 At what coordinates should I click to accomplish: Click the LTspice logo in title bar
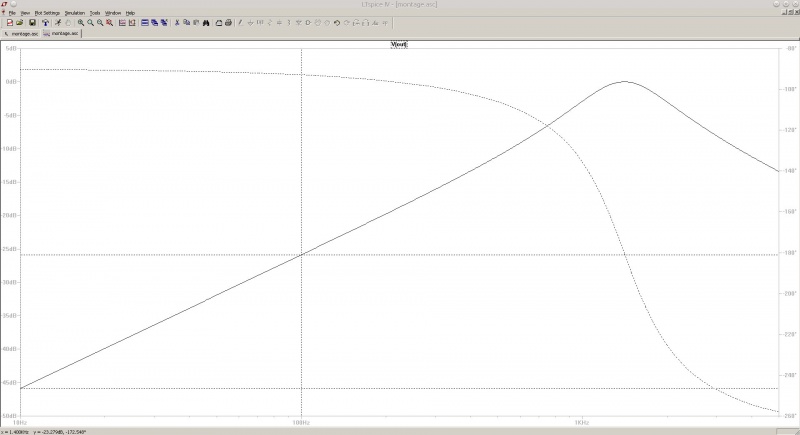[5, 4]
